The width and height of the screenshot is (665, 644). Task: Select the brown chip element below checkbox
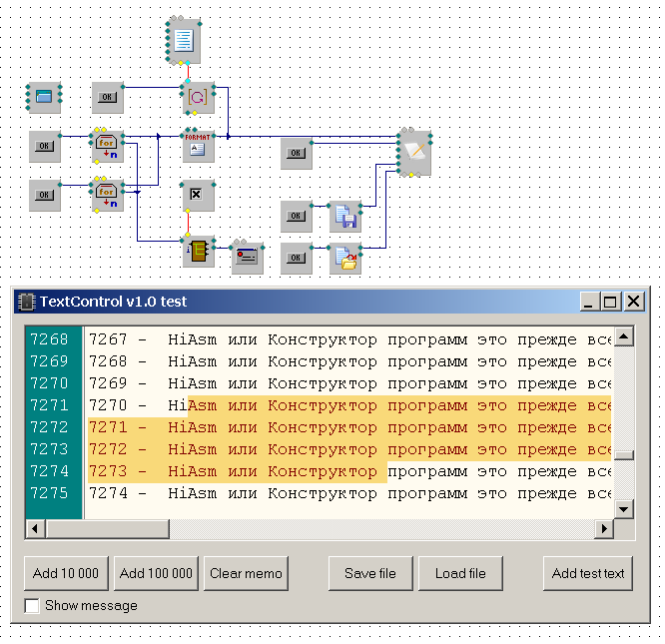click(x=198, y=252)
